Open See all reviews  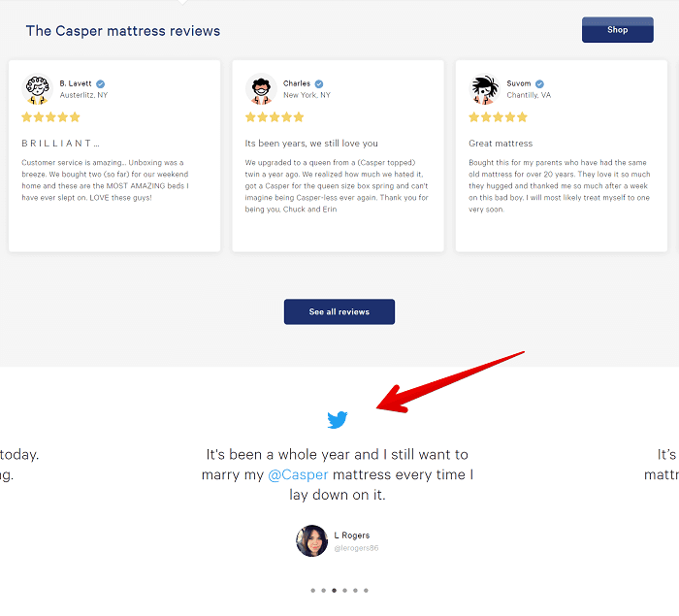339,311
